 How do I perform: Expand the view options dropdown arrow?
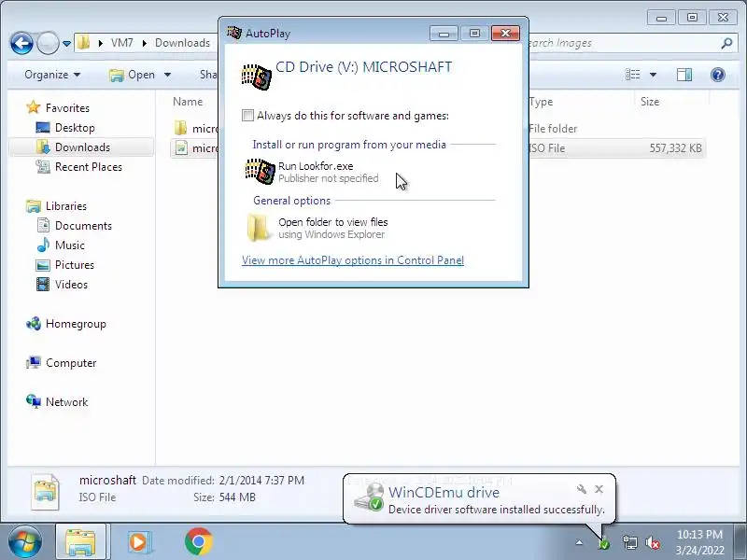(x=653, y=75)
